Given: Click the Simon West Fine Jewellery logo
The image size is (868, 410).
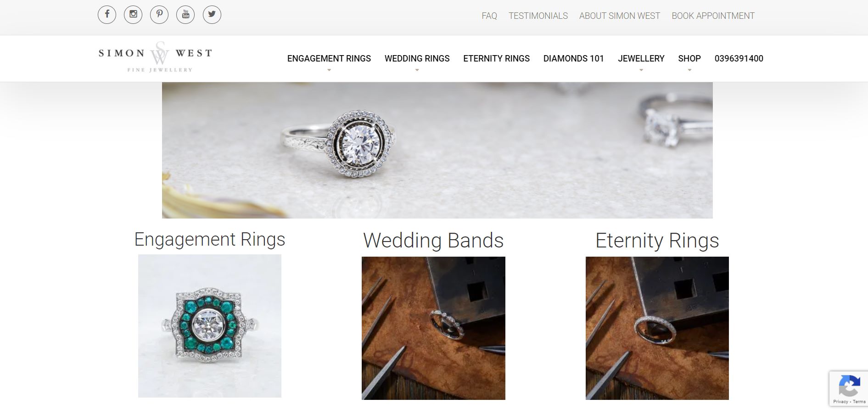Looking at the screenshot, I should tap(155, 57).
